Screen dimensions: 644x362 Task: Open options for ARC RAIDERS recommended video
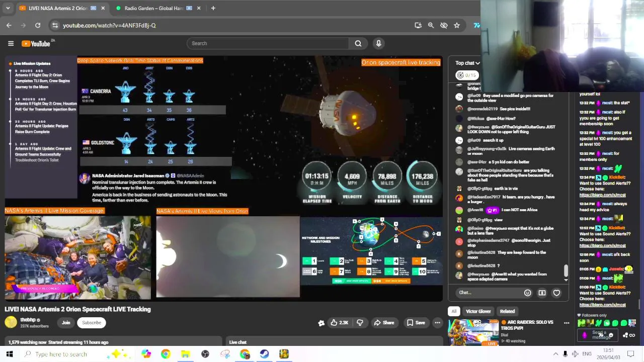click(567, 323)
